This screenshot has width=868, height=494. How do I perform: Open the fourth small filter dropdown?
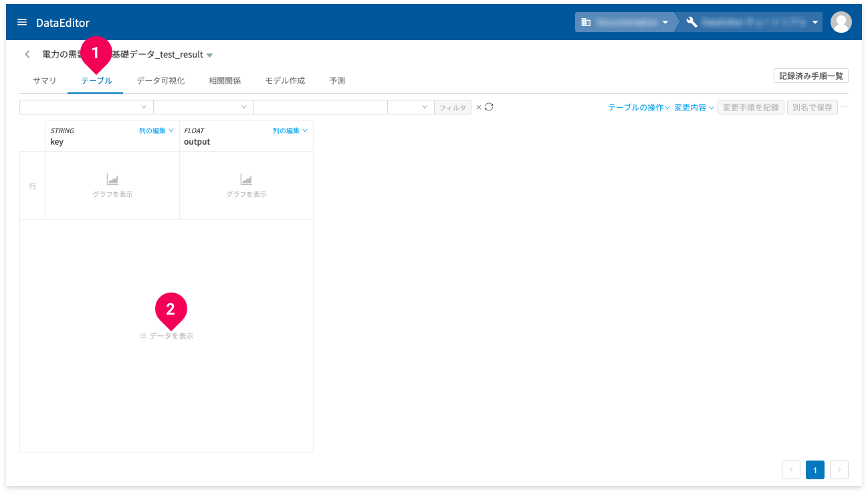pos(411,107)
